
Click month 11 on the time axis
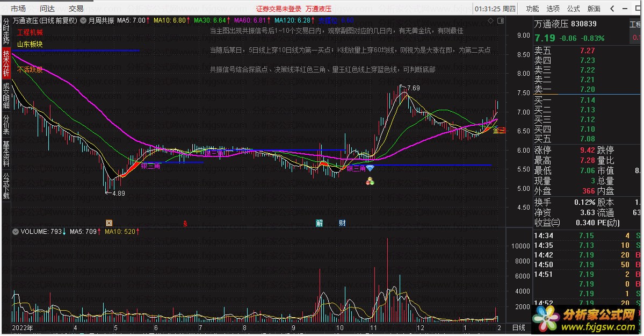pyautogui.click(x=373, y=328)
